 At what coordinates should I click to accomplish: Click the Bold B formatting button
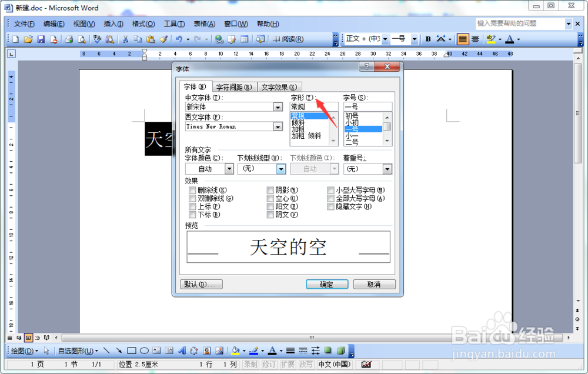tap(428, 39)
